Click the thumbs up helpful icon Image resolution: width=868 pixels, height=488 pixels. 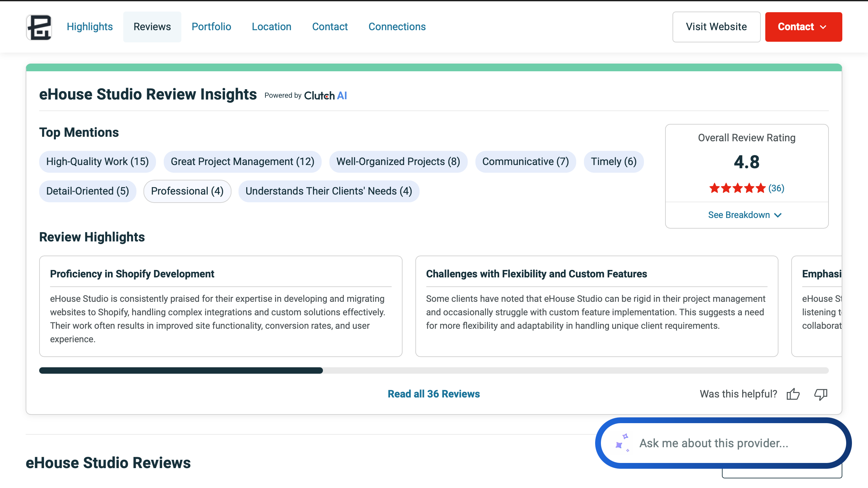coord(793,394)
